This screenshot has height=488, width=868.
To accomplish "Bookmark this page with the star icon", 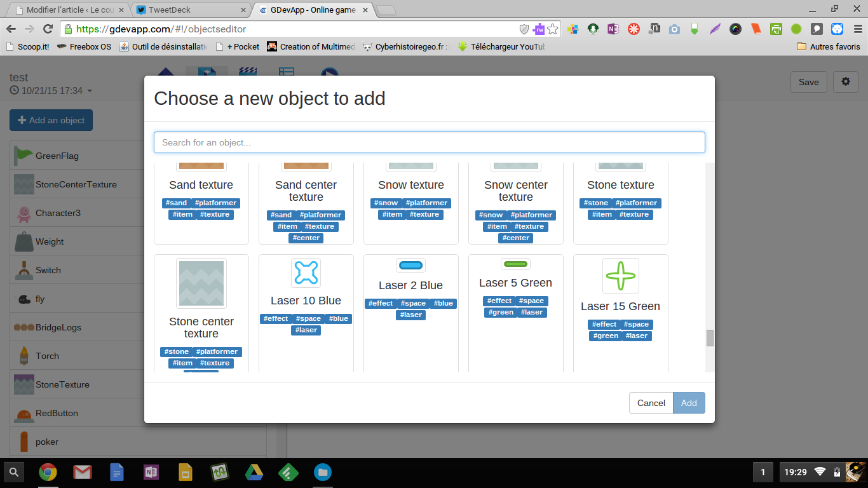I will click(x=553, y=29).
